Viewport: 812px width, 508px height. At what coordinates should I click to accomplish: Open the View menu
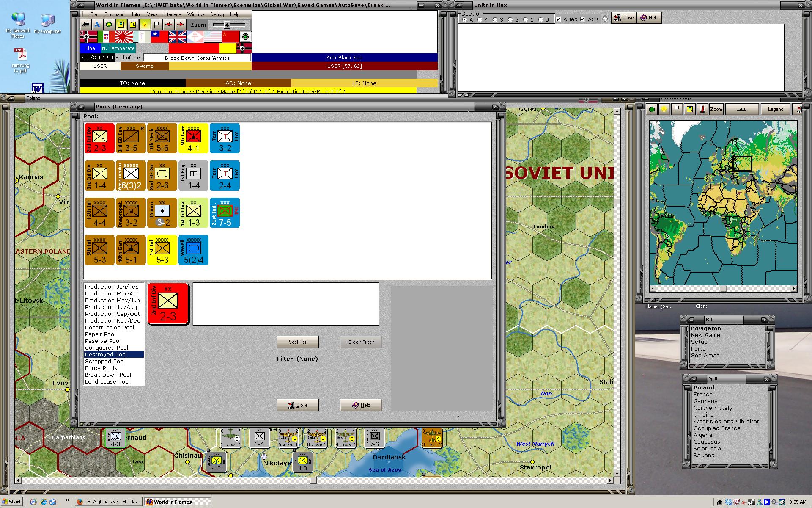(x=152, y=14)
